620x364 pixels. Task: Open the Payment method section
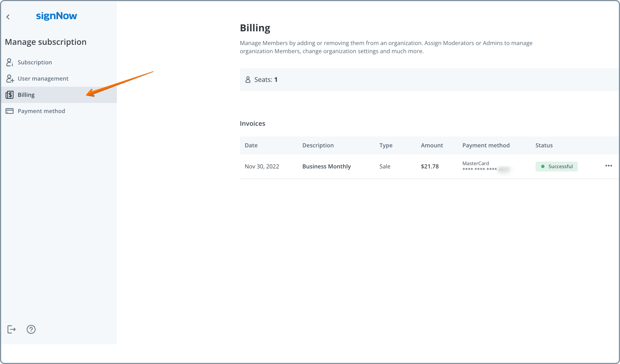[41, 111]
